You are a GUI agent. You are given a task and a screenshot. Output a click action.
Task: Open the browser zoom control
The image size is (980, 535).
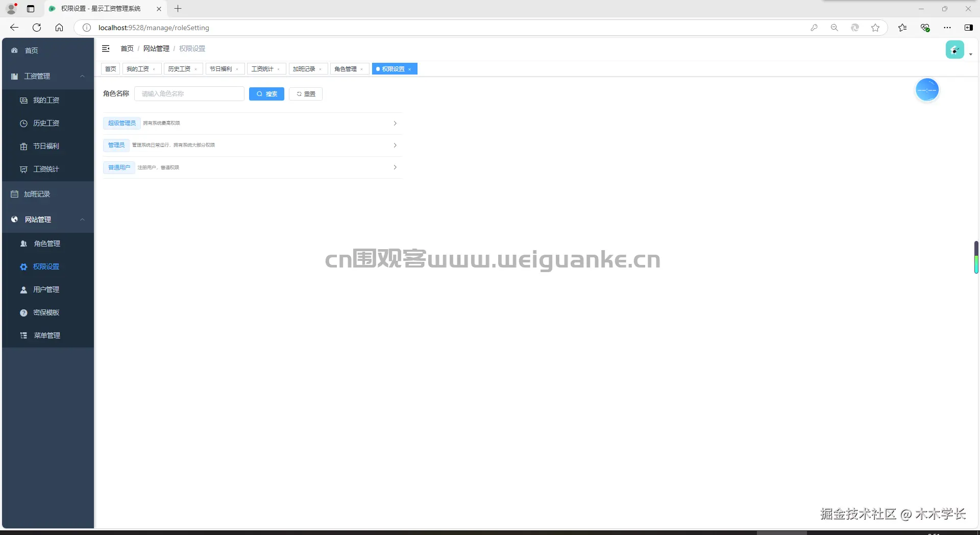[835, 28]
